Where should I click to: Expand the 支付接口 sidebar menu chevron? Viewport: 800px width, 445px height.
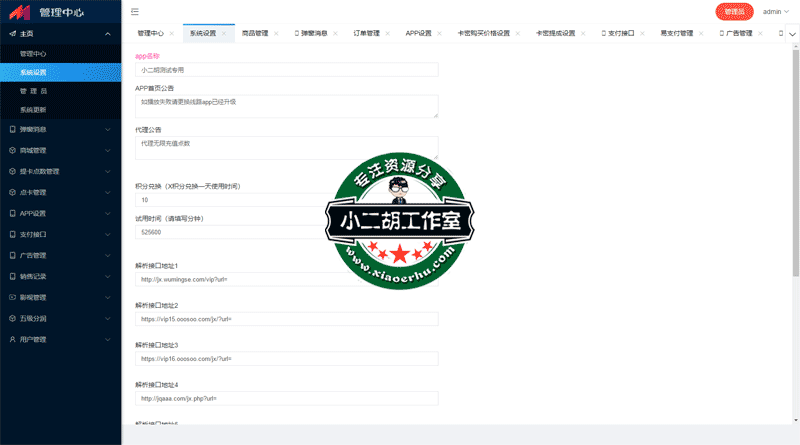(108, 235)
